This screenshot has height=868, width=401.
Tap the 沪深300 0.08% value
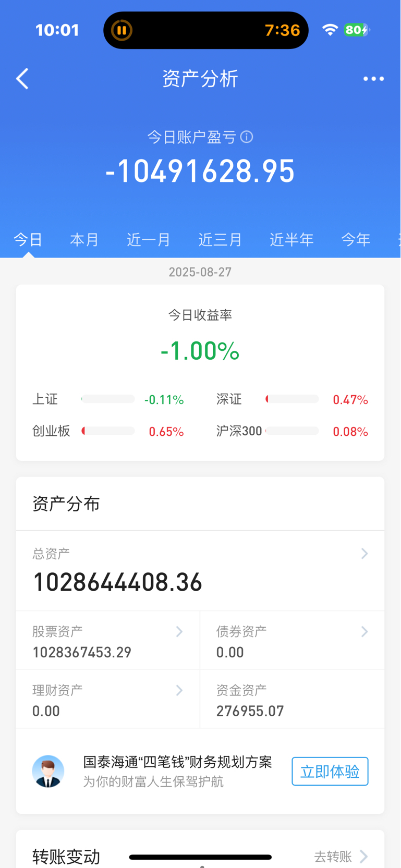(x=350, y=432)
